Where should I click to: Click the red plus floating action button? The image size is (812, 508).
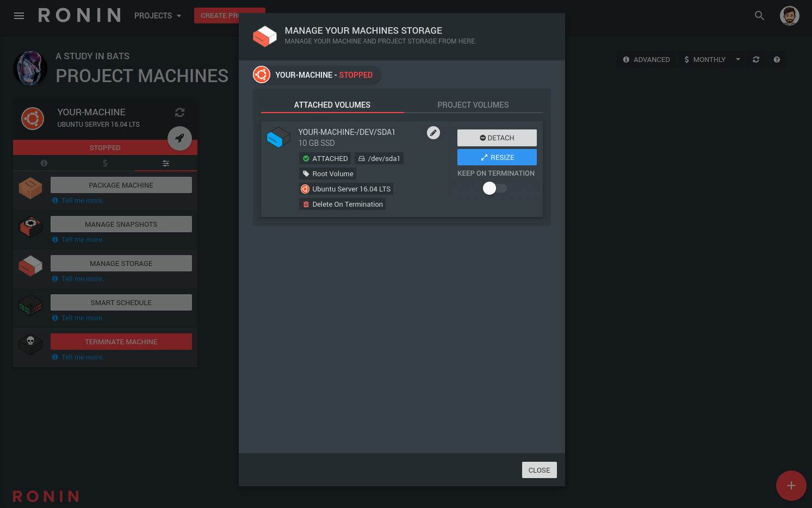(x=791, y=486)
